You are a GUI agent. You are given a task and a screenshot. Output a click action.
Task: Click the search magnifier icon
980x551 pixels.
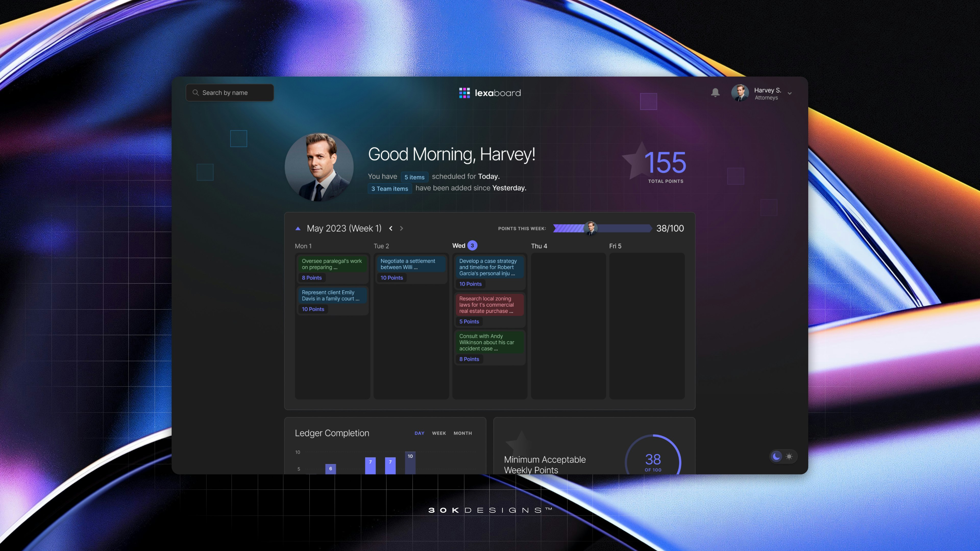point(195,92)
